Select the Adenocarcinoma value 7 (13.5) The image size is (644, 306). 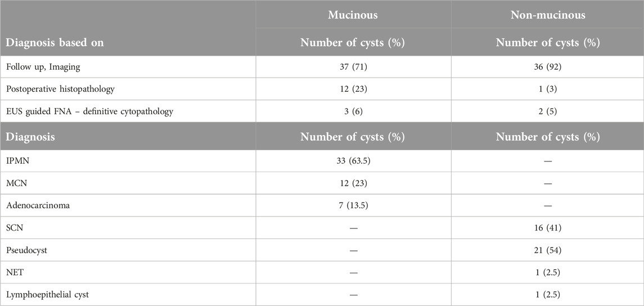point(353,205)
